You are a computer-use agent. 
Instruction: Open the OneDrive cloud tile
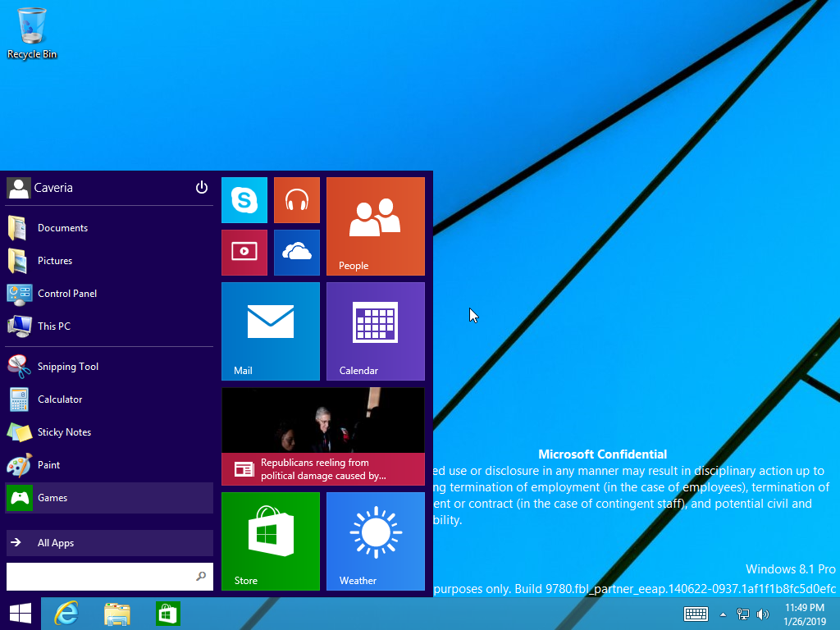tap(296, 253)
